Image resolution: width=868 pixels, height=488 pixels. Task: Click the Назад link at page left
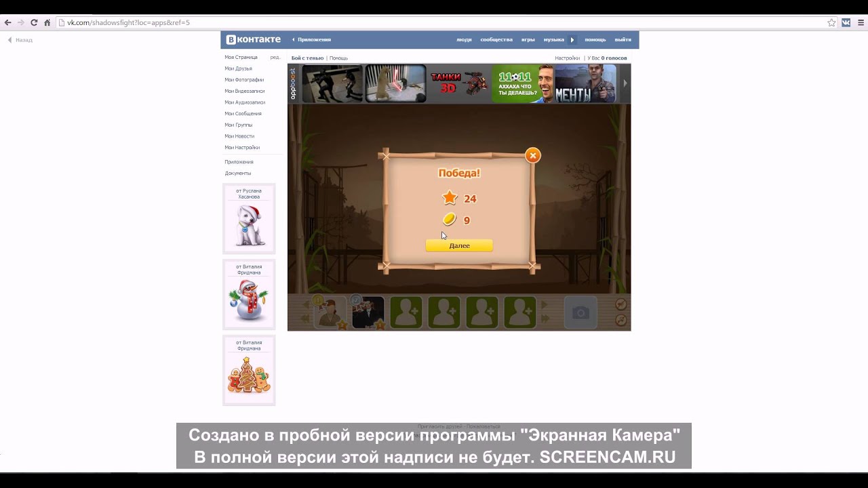pos(20,40)
